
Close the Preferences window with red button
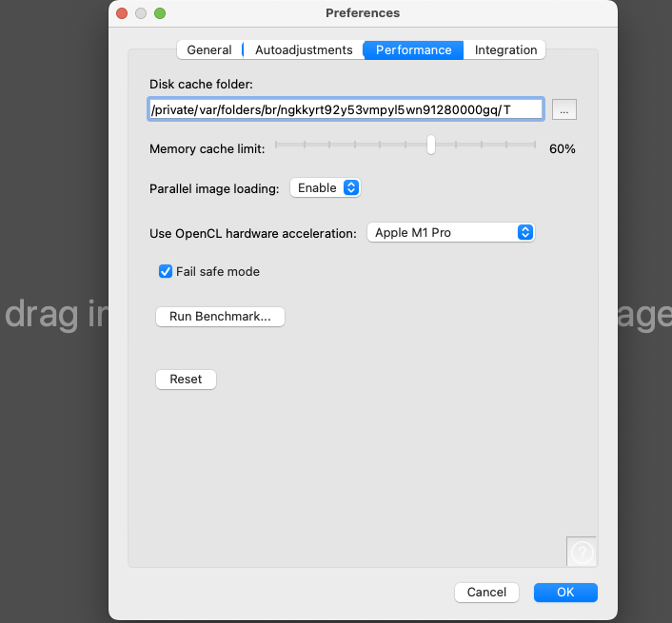[x=122, y=13]
